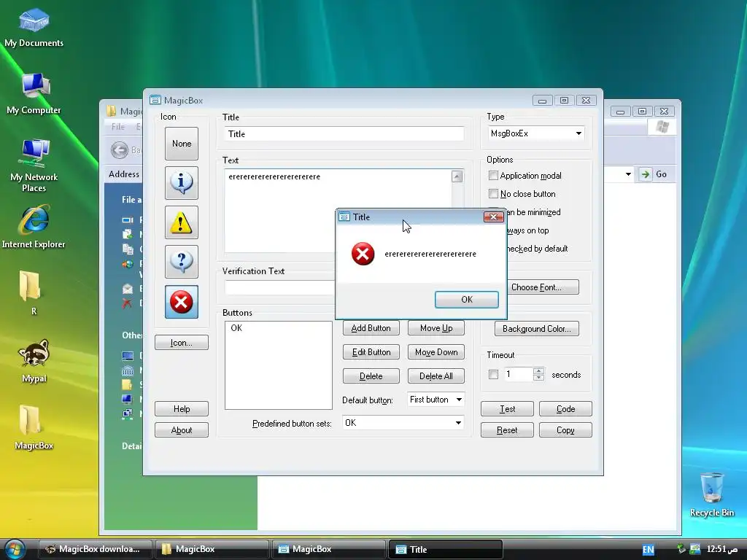Image resolution: width=747 pixels, height=560 pixels.
Task: Click the Code button
Action: 565,408
